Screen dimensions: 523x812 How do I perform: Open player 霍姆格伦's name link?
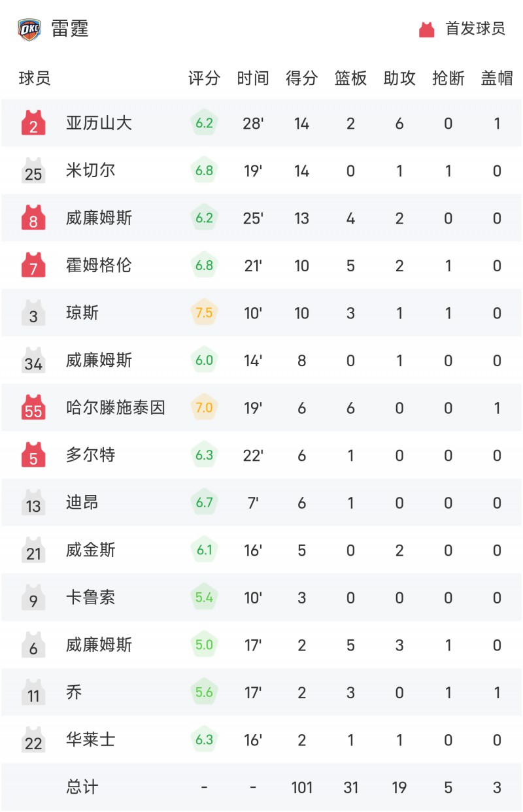coord(99,265)
